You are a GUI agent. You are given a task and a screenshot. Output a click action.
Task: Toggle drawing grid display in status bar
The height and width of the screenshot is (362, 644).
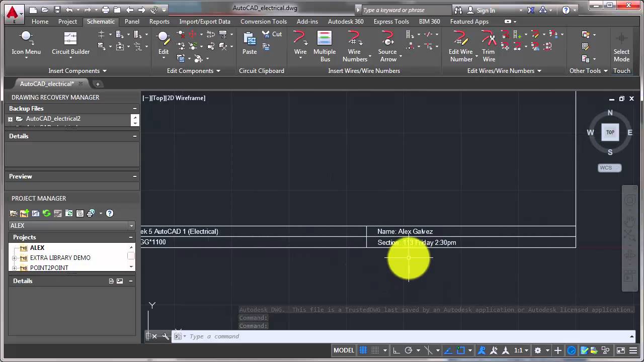point(363,350)
